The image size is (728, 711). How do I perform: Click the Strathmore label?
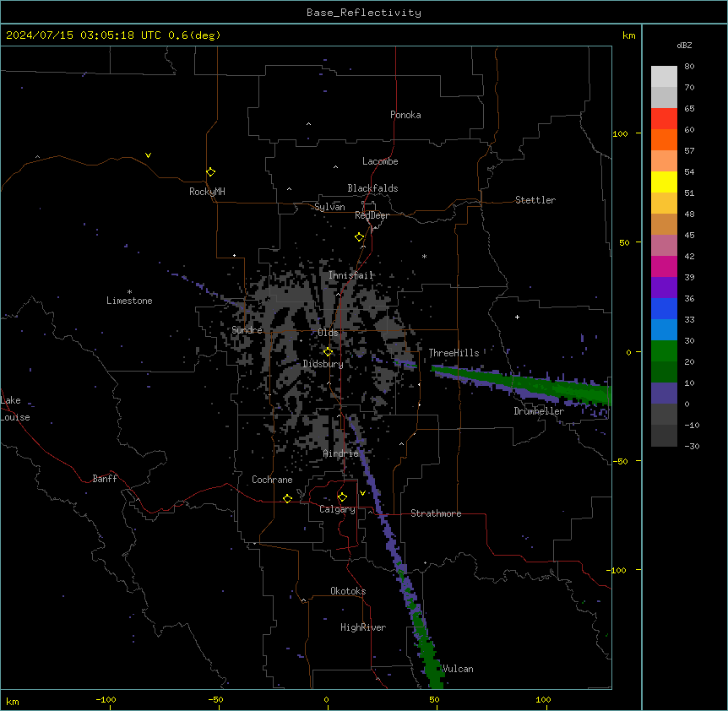[x=436, y=513]
